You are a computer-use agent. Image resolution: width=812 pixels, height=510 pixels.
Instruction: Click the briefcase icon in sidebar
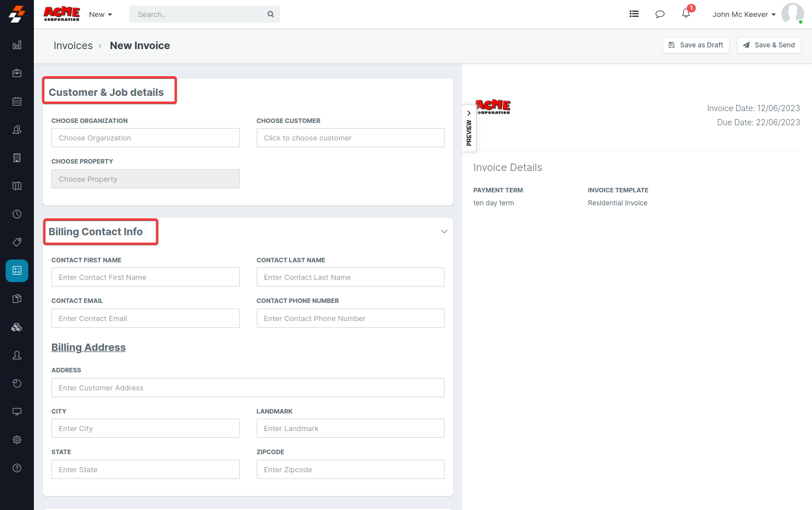point(17,73)
